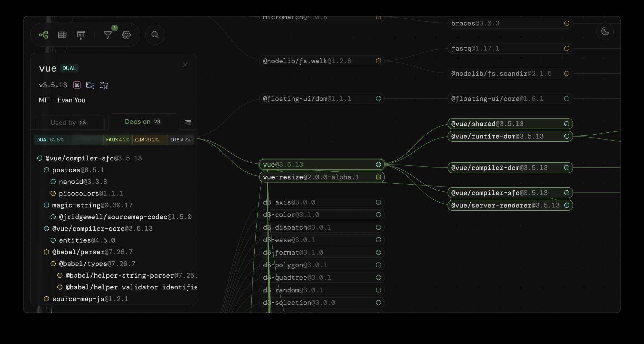Click the @vue/shared graph node
This screenshot has width=644, height=344.
(510, 124)
